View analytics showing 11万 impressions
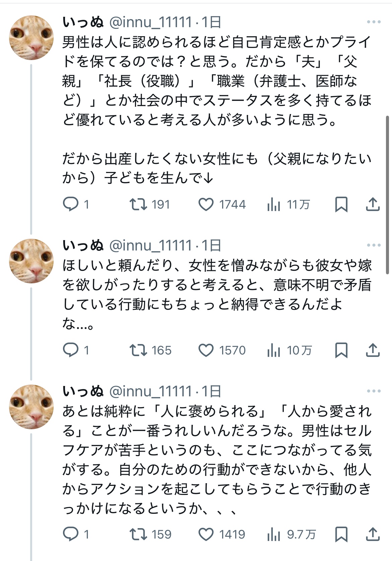 coord(274,204)
